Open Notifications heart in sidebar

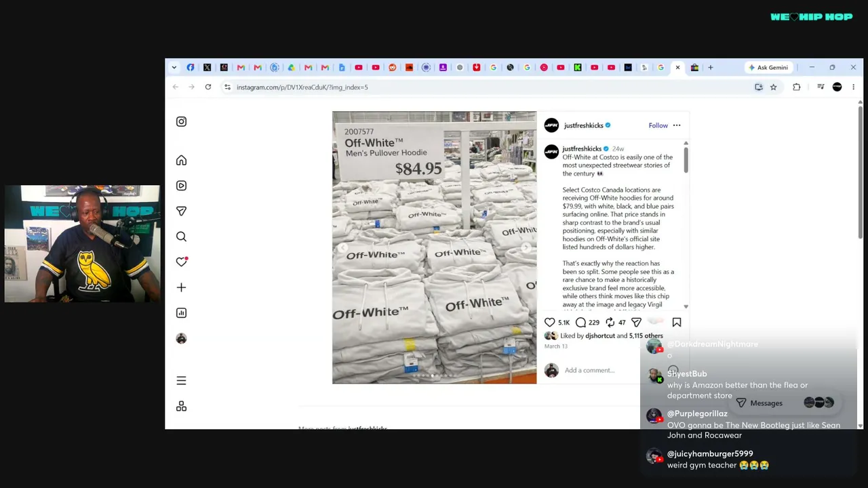[x=181, y=262]
